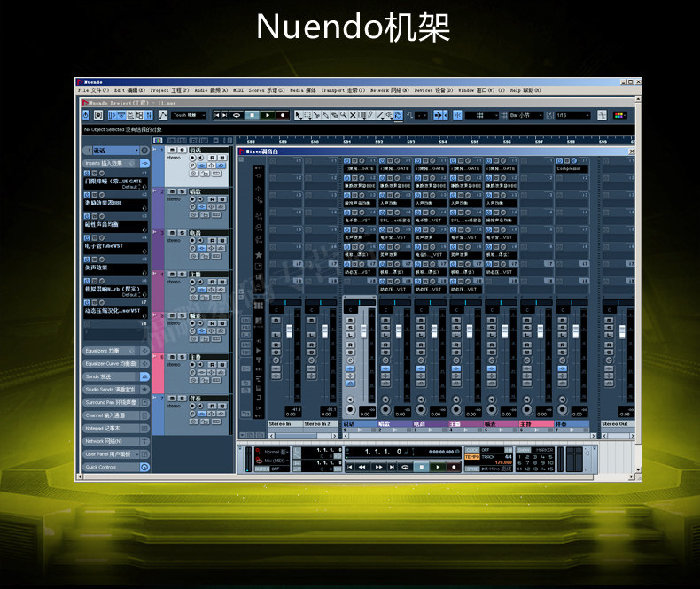This screenshot has height=589, width=700.
Task: Toggle Mute on track 3 电音
Action: coord(172,232)
